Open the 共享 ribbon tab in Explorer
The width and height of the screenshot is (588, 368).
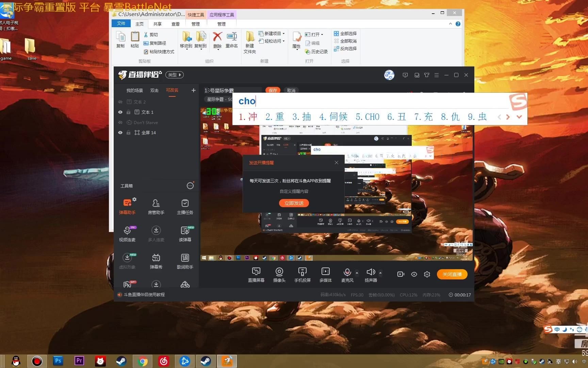tap(157, 24)
